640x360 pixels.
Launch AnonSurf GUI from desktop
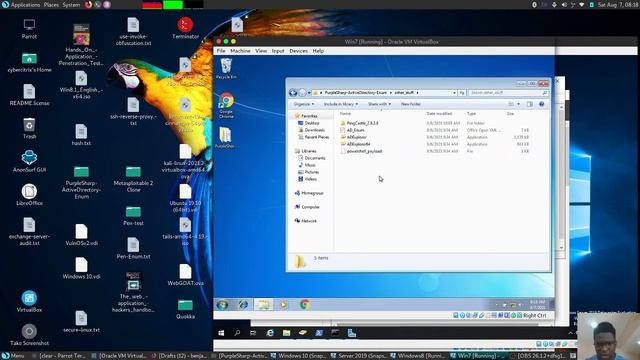(x=29, y=161)
